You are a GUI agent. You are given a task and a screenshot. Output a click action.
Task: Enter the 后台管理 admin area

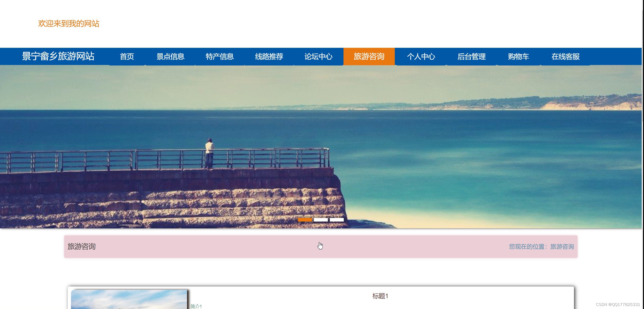[x=472, y=56]
